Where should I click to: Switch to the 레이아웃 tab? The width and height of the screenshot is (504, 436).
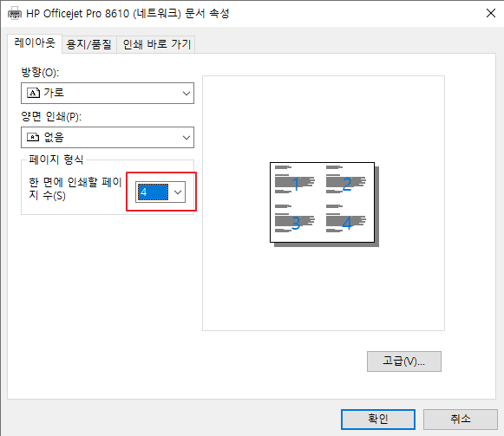[x=35, y=43]
